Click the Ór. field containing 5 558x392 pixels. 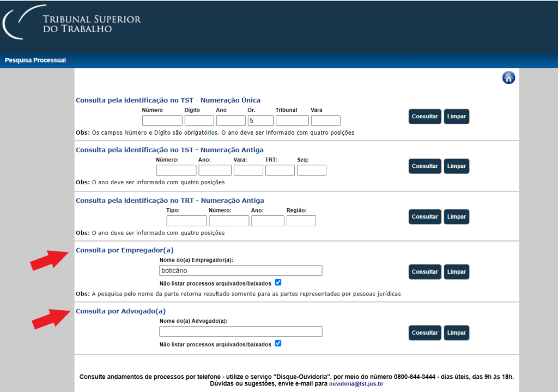(x=260, y=120)
